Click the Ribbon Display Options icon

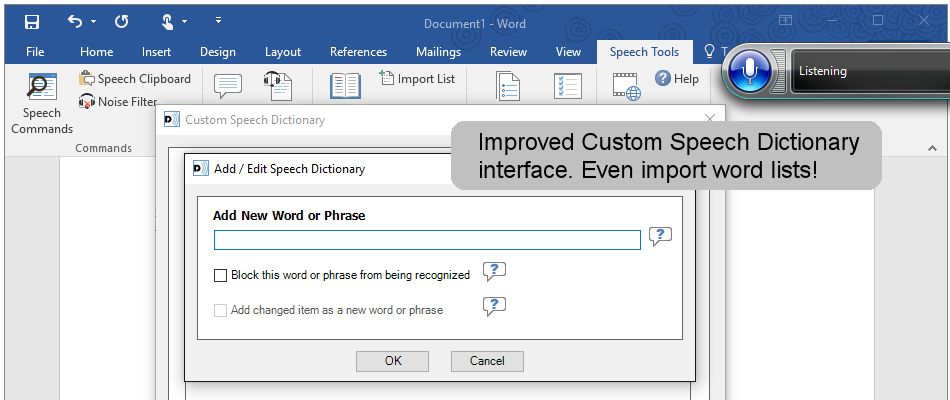point(785,21)
